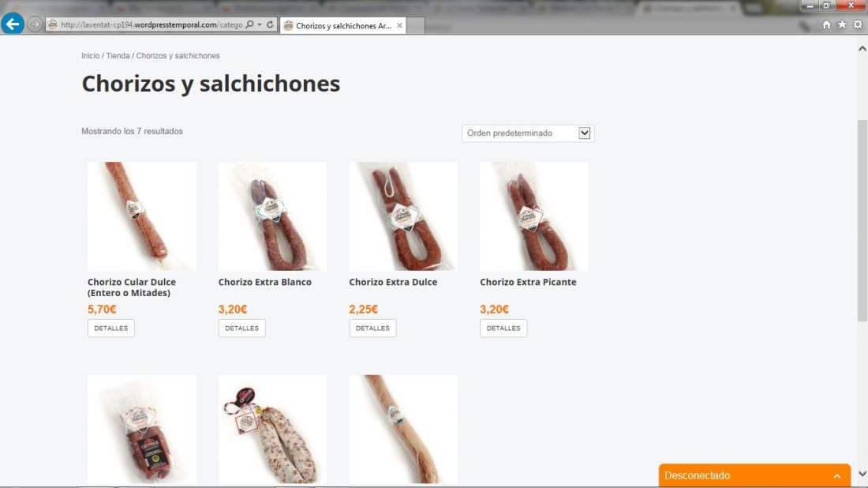The height and width of the screenshot is (488, 868).
Task: Open the Orden predeterminado sorting dropdown
Action: coord(528,133)
